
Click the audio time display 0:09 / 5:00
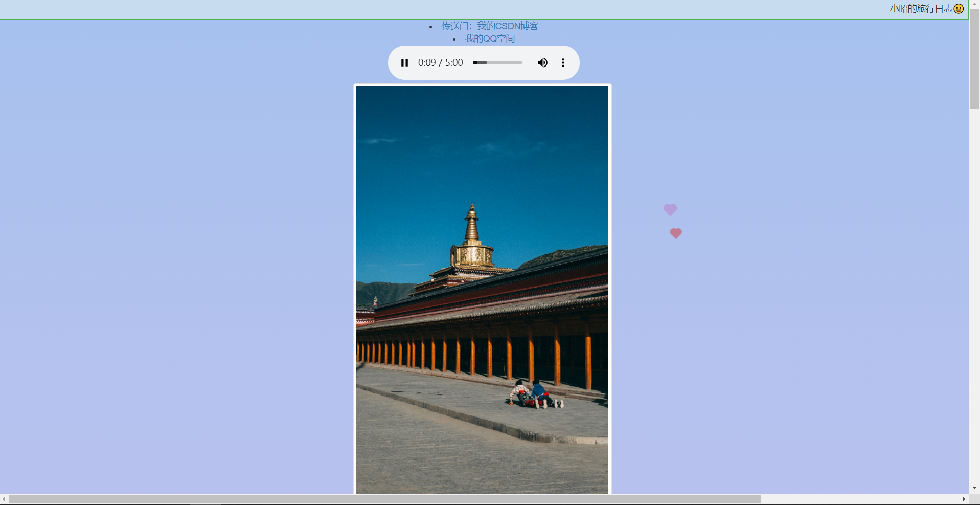click(x=440, y=62)
